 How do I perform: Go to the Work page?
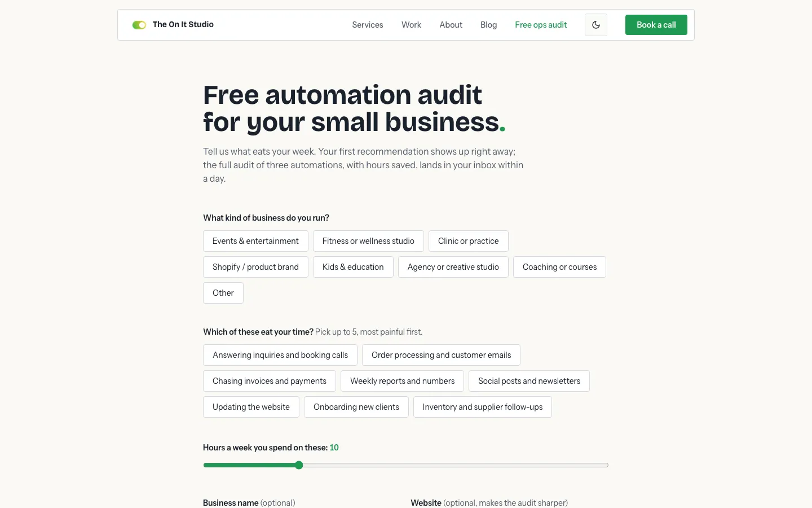(411, 25)
